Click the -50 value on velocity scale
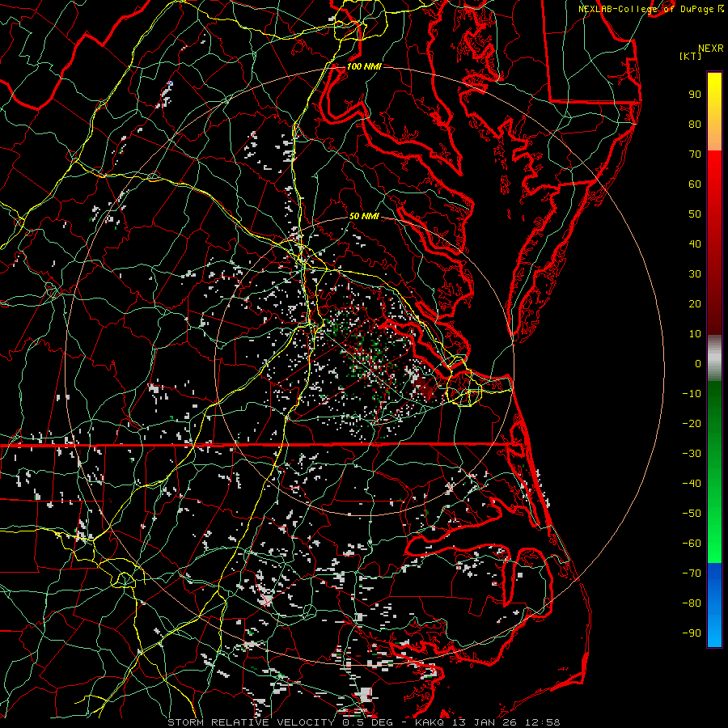728x728 pixels. pyautogui.click(x=692, y=514)
